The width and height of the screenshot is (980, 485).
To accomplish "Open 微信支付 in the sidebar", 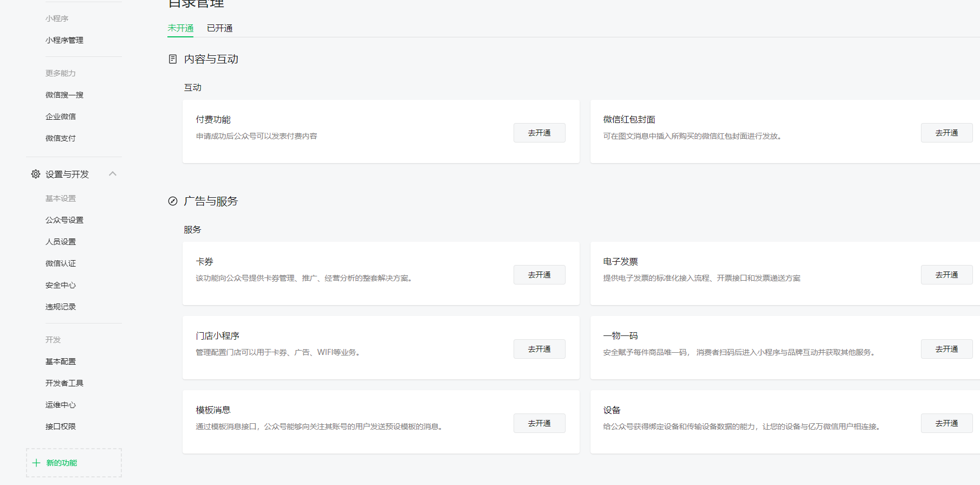I will pos(61,138).
